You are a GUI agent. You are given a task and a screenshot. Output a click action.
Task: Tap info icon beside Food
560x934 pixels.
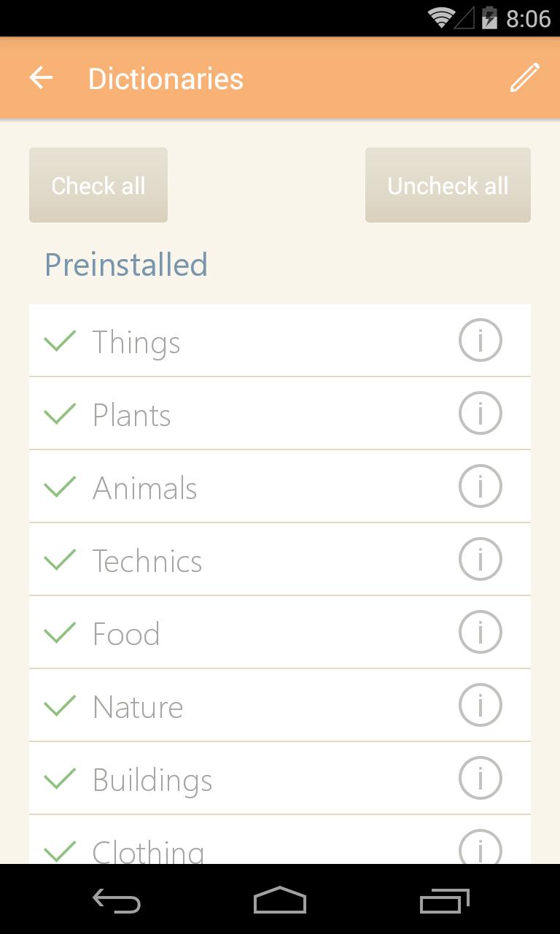480,632
